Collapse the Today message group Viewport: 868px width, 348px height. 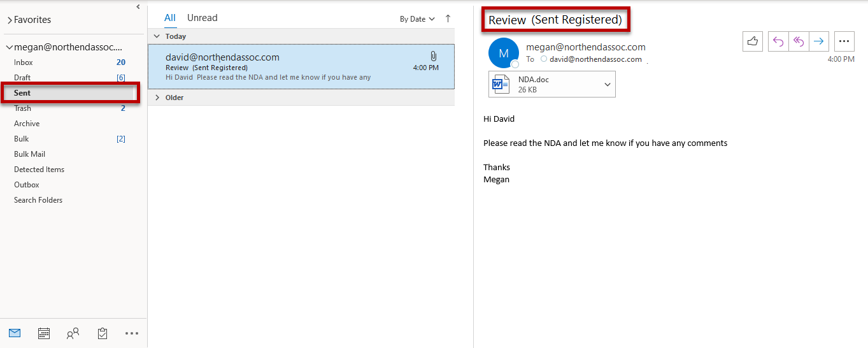157,36
